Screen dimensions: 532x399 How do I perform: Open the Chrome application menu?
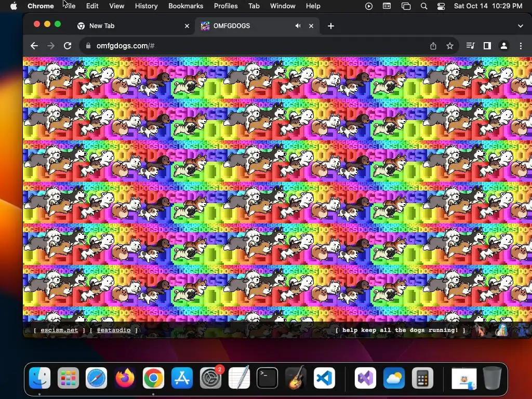(41, 6)
